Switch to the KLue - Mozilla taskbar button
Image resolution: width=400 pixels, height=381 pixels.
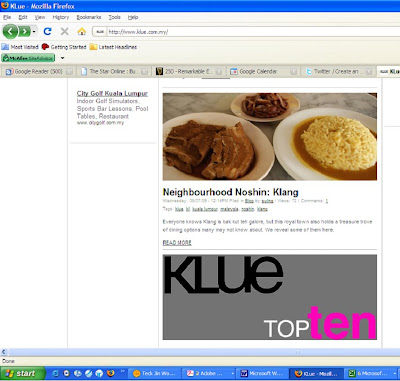point(316,374)
